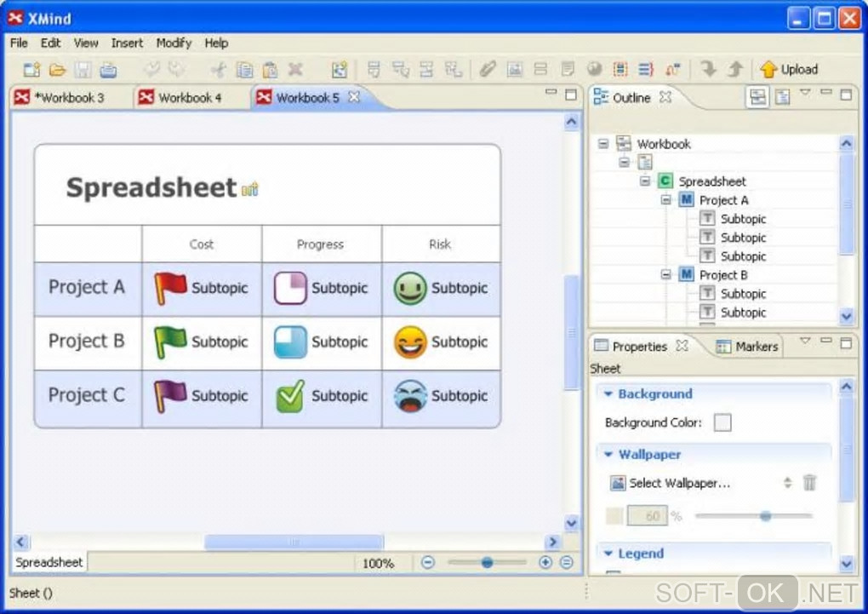Collapse the Workbook node in the Outline
The width and height of the screenshot is (868, 614).
(603, 144)
